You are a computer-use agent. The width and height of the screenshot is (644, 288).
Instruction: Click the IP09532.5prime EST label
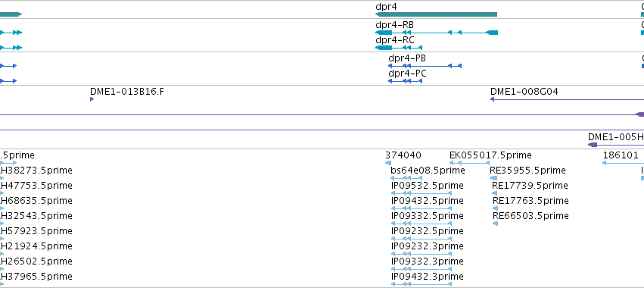pos(427,186)
